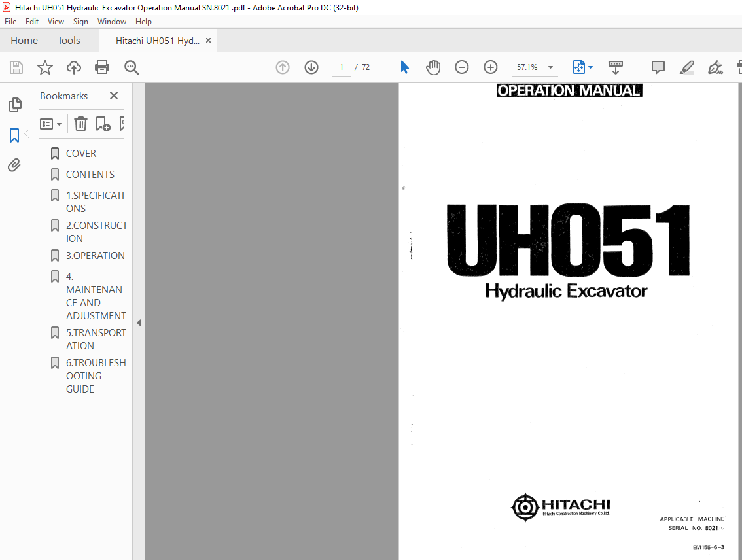Open the zoom level dropdown
The width and height of the screenshot is (742, 560).
pyautogui.click(x=550, y=67)
